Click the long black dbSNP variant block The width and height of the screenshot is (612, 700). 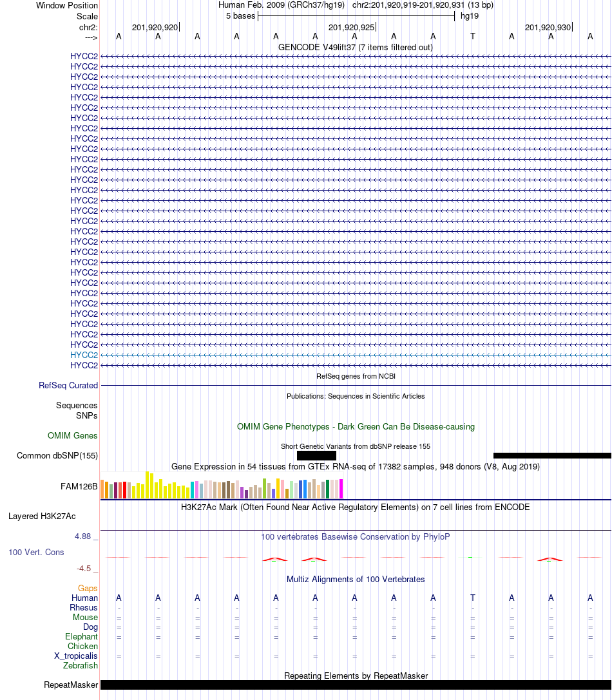[552, 456]
